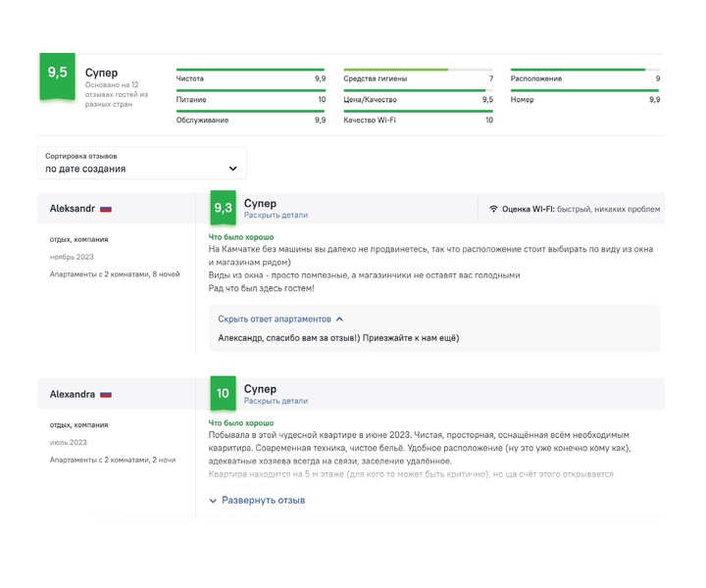Click the «Цена/Качество» rating row
Screen dimensions: 706x588
pos(418,99)
